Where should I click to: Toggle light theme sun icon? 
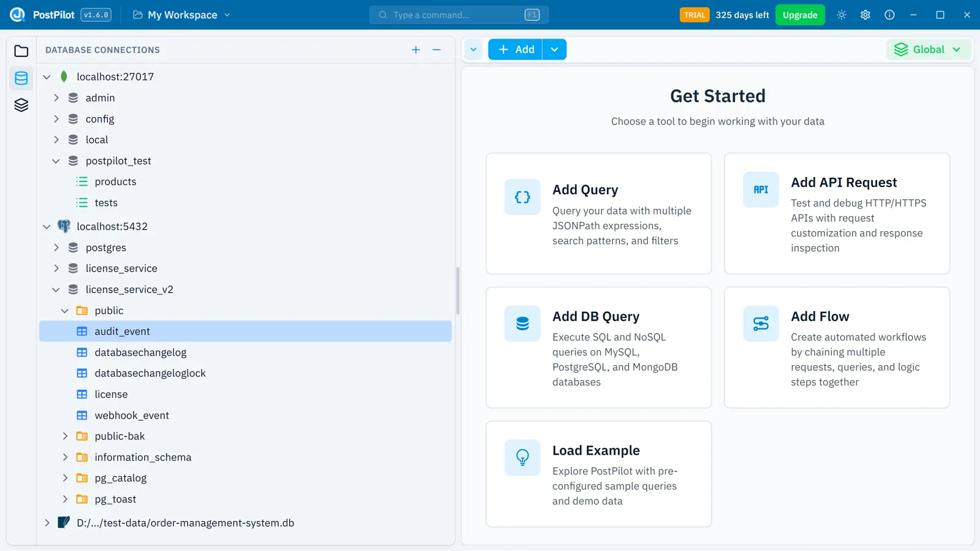coord(842,15)
